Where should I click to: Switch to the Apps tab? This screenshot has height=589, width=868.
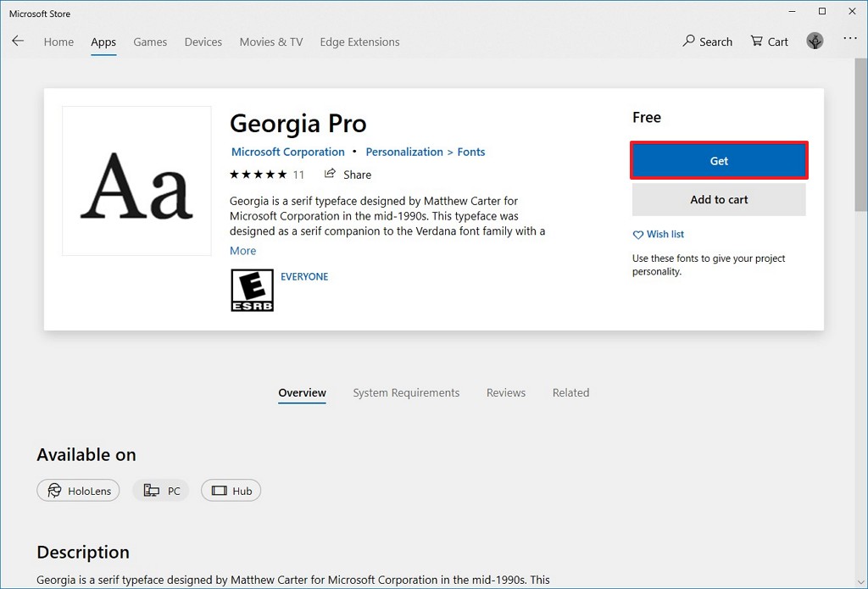103,42
